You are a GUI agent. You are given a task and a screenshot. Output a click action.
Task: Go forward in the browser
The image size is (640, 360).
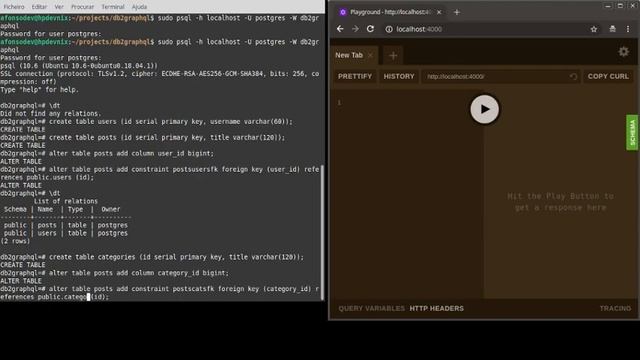click(355, 29)
